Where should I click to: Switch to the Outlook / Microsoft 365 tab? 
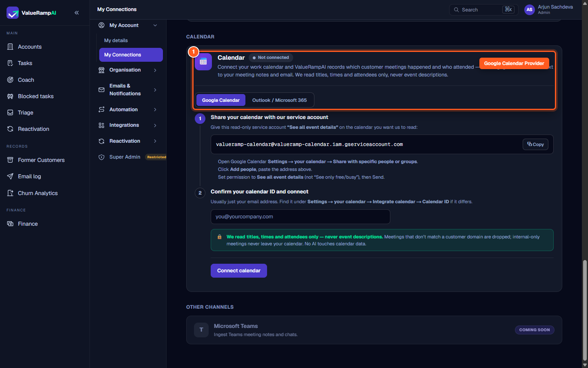[279, 100]
